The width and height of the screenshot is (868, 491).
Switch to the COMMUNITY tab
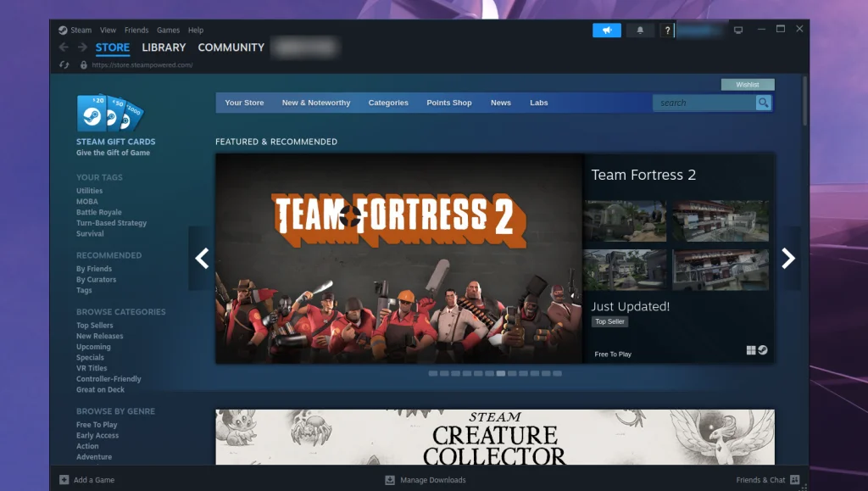(x=231, y=47)
